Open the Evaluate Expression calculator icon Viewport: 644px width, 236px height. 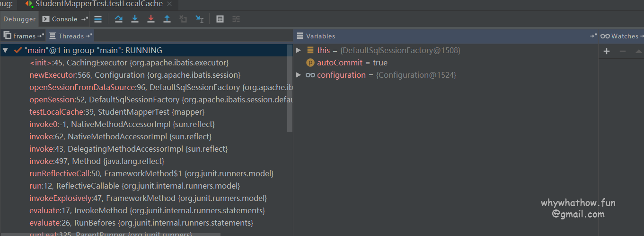220,19
